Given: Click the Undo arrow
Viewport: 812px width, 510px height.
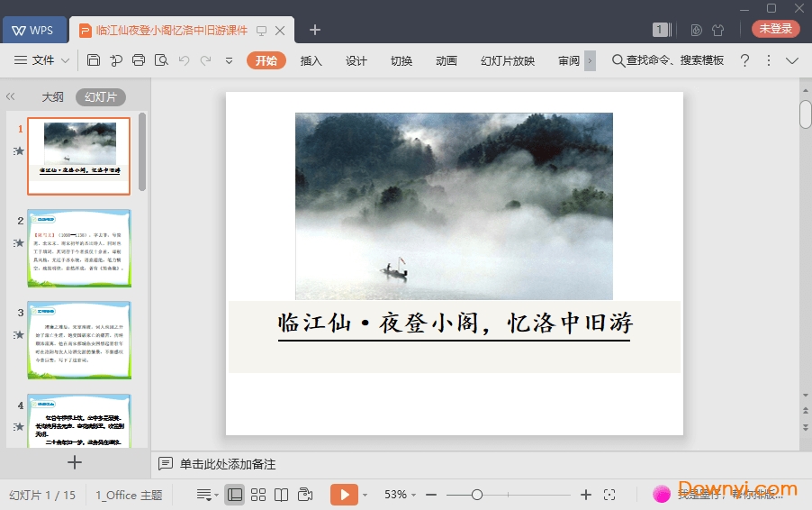Looking at the screenshot, I should [x=184, y=60].
